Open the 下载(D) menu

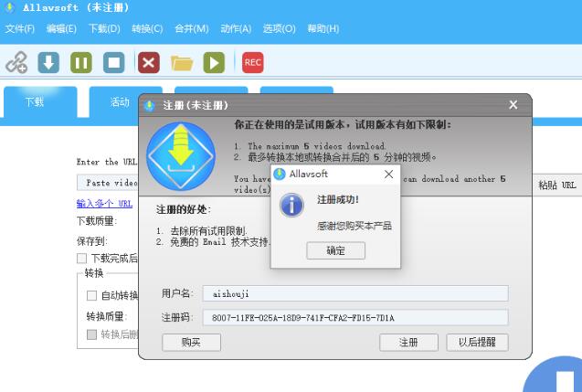[x=104, y=28]
